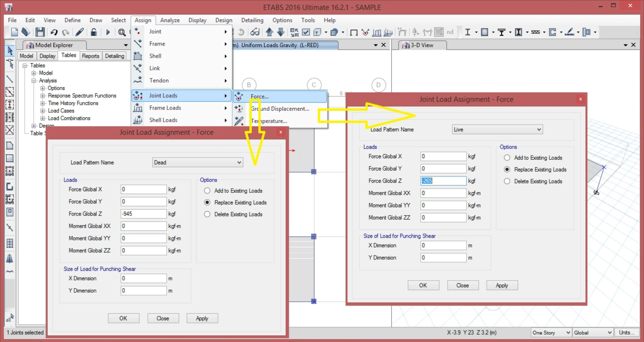Click the checkmark display options icon
The width and height of the screenshot is (644, 342).
[306, 32]
